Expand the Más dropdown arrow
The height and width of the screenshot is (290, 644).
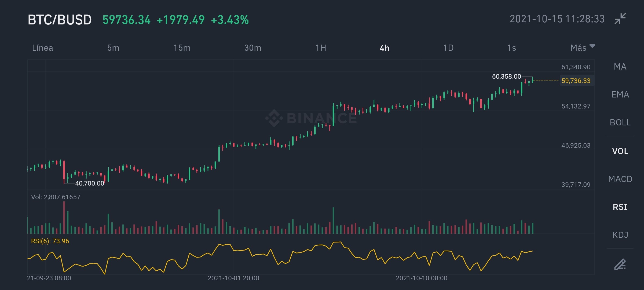(x=592, y=46)
